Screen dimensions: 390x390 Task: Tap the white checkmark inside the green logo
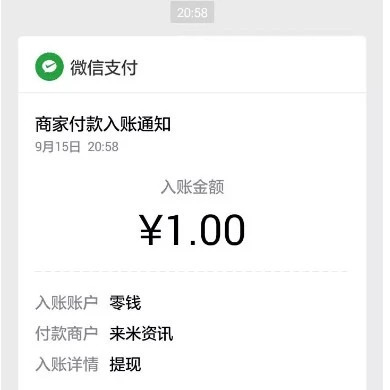(49, 67)
